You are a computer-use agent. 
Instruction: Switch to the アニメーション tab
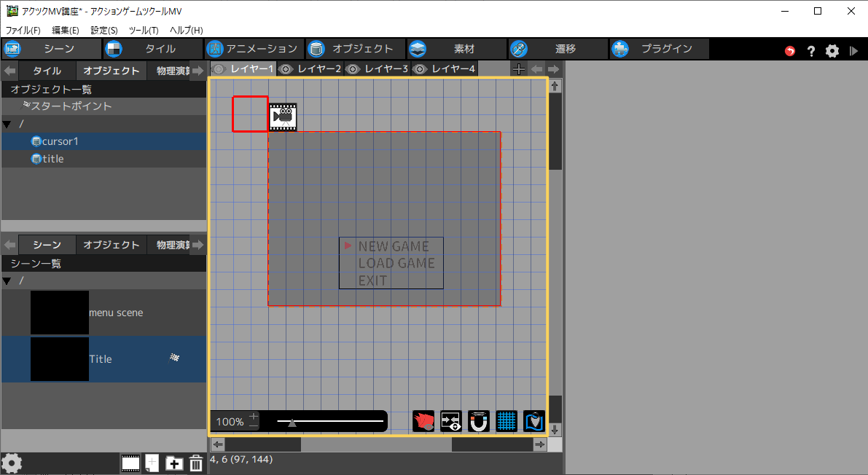tap(253, 49)
